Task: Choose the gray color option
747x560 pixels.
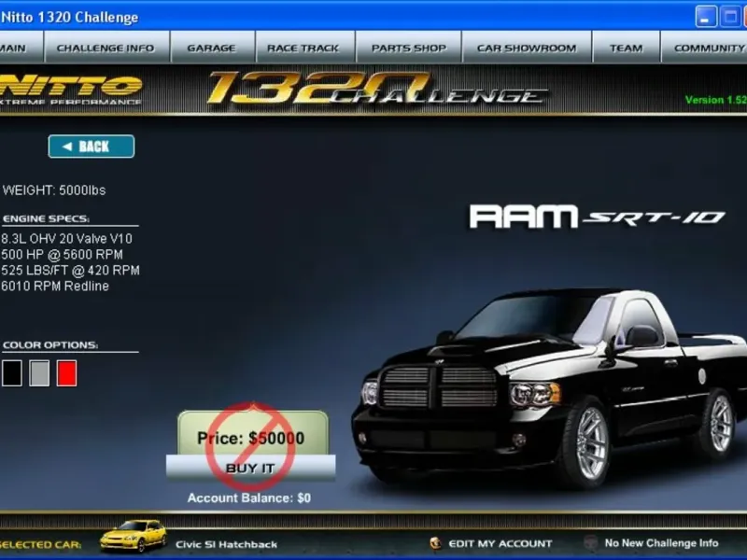Action: point(39,372)
